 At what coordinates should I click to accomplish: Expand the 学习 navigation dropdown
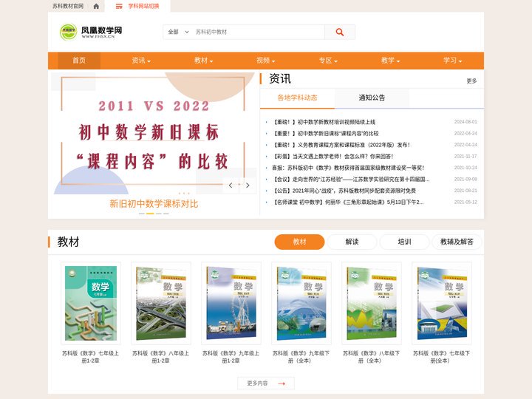[x=453, y=61]
